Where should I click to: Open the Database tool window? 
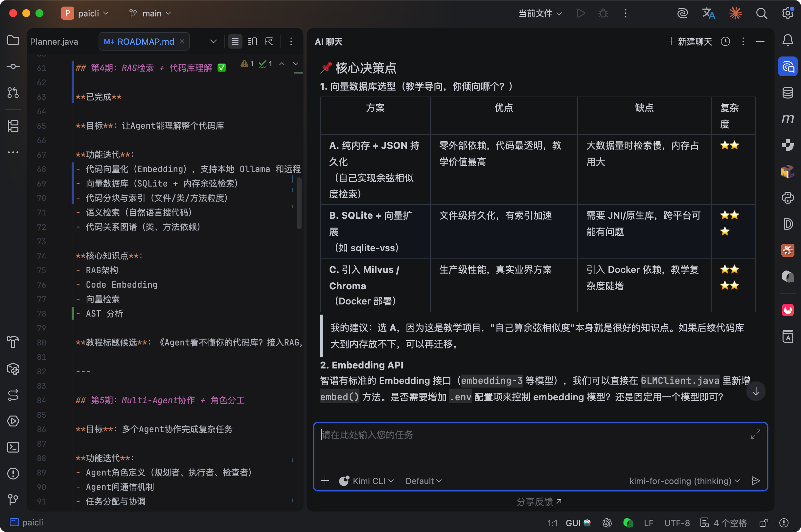coord(788,92)
